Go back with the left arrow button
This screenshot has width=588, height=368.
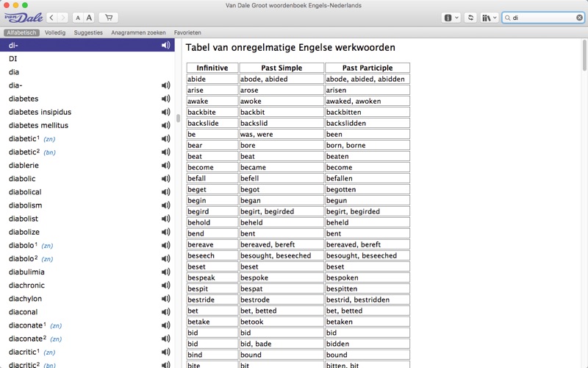click(52, 18)
